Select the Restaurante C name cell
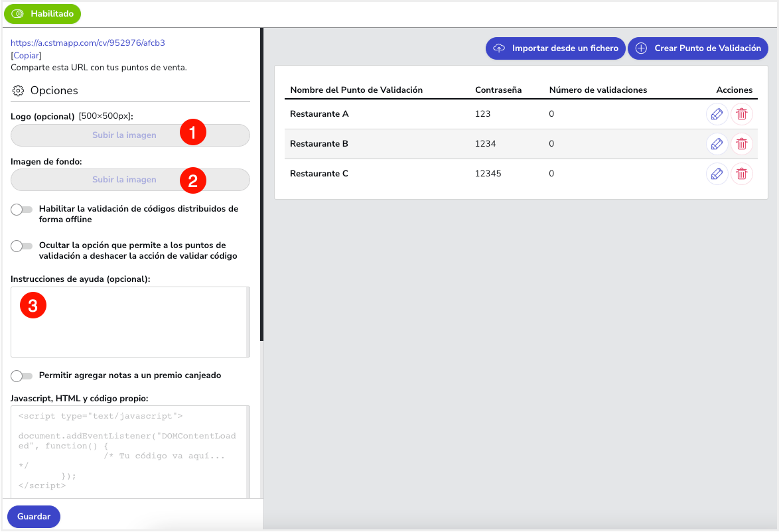This screenshot has height=532, width=779. (x=319, y=173)
